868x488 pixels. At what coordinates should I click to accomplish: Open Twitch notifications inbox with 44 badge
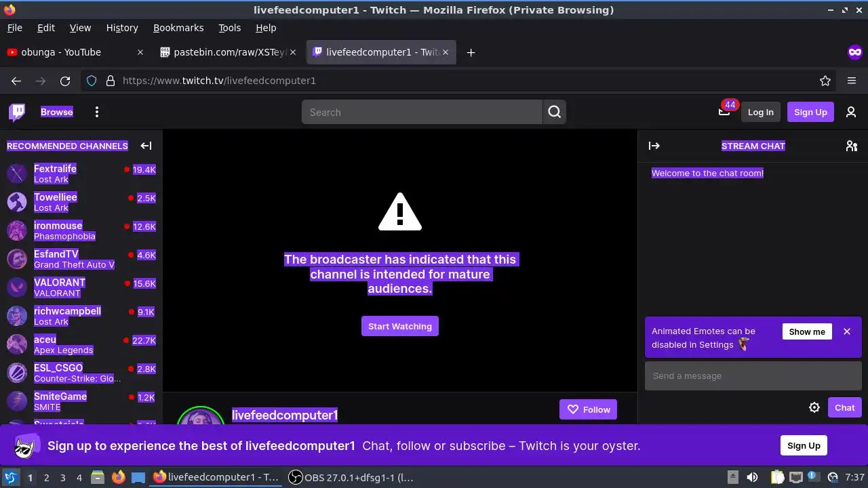[724, 112]
